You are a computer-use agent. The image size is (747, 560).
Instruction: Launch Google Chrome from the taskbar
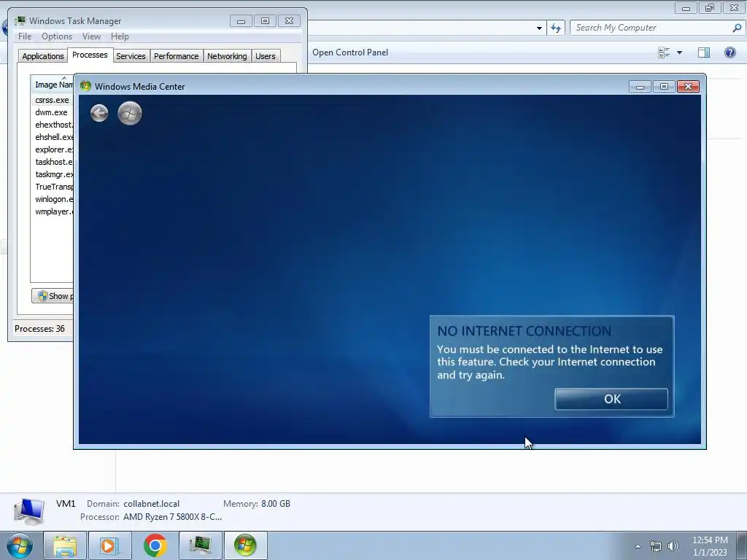[155, 545]
